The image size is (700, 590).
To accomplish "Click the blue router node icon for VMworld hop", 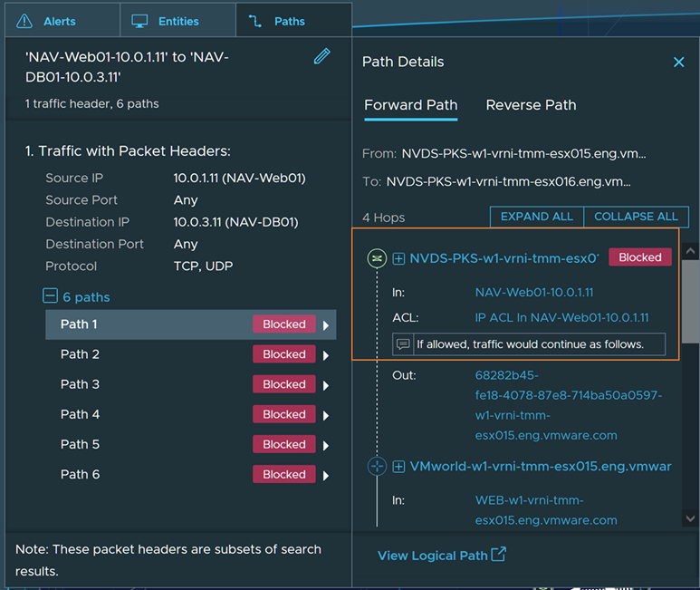I will point(377,467).
